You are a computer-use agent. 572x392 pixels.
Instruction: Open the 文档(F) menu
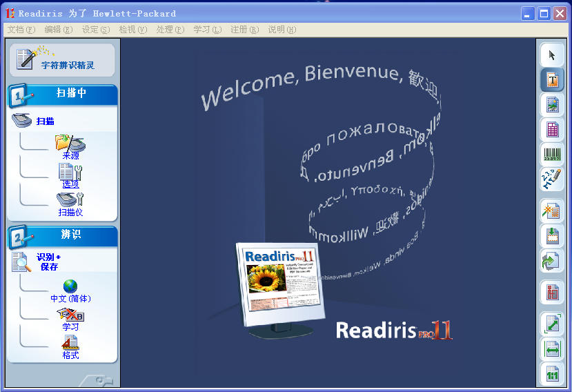click(x=21, y=30)
